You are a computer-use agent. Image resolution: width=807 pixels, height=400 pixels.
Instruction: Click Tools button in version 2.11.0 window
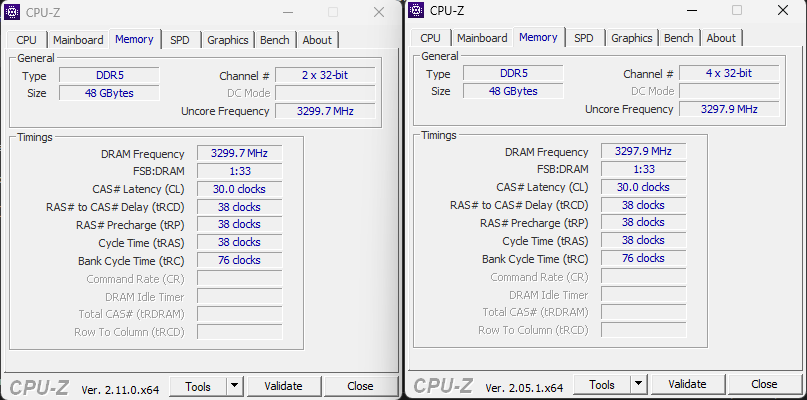198,386
